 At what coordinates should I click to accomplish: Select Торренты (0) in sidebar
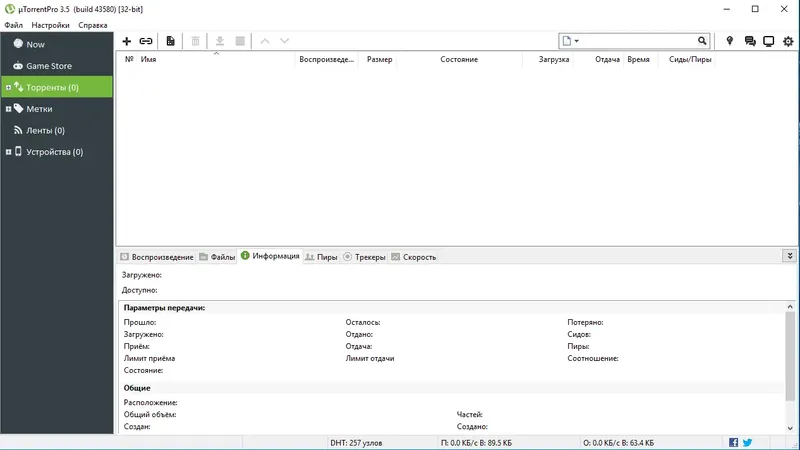tap(57, 87)
